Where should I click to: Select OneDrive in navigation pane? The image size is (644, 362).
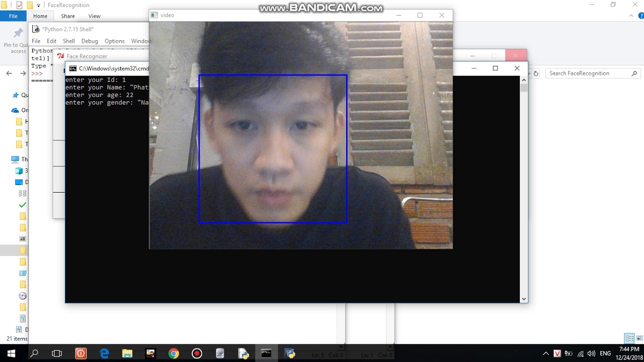(20, 110)
